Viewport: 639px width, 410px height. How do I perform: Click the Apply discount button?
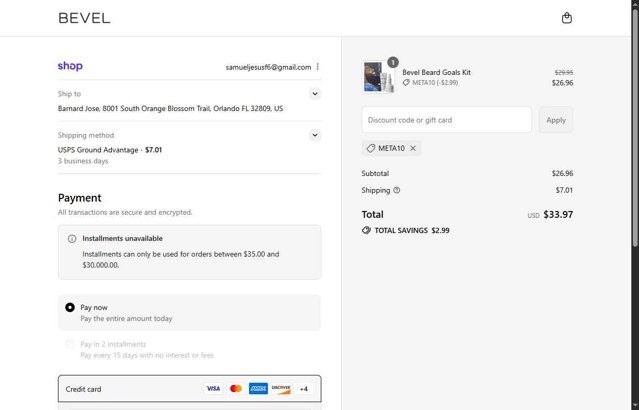[556, 120]
